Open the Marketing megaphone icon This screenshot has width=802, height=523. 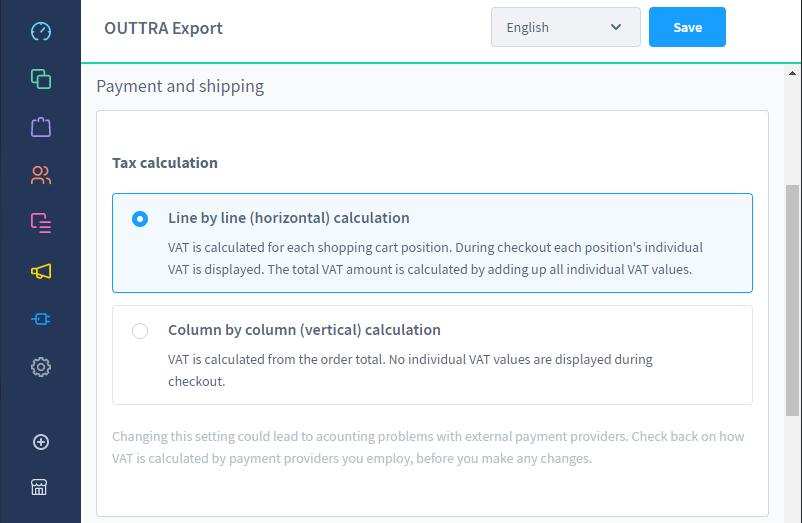click(41, 271)
